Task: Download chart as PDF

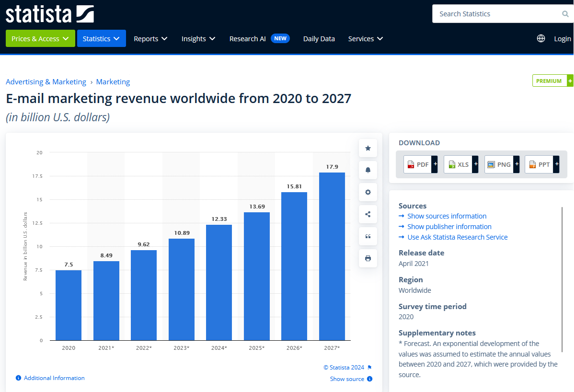Action: pyautogui.click(x=417, y=164)
